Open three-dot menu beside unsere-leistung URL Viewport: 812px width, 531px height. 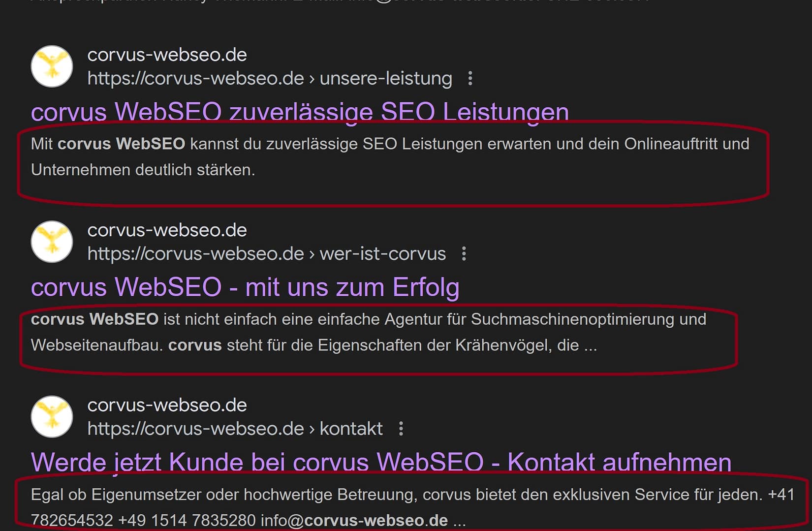470,78
